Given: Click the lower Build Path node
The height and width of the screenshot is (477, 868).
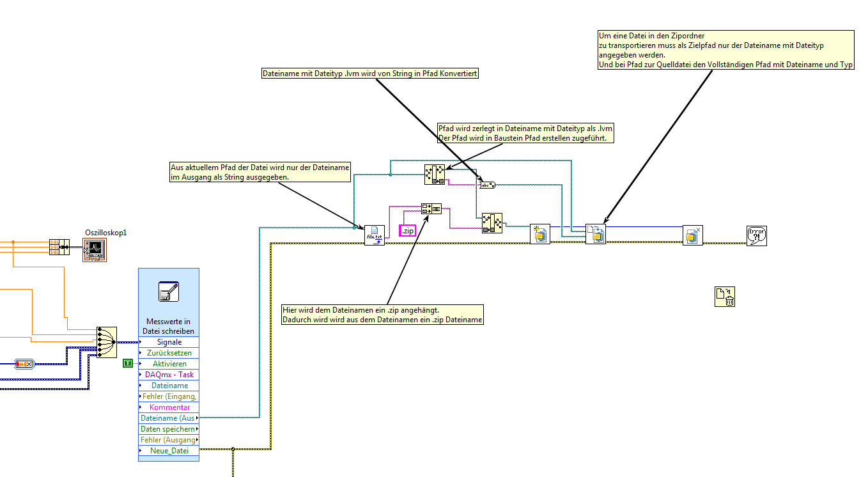Looking at the screenshot, I should click(x=492, y=223).
